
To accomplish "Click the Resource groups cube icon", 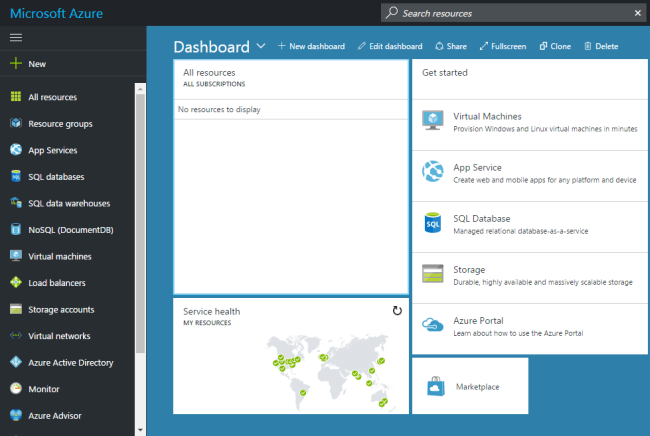I will pos(16,123).
